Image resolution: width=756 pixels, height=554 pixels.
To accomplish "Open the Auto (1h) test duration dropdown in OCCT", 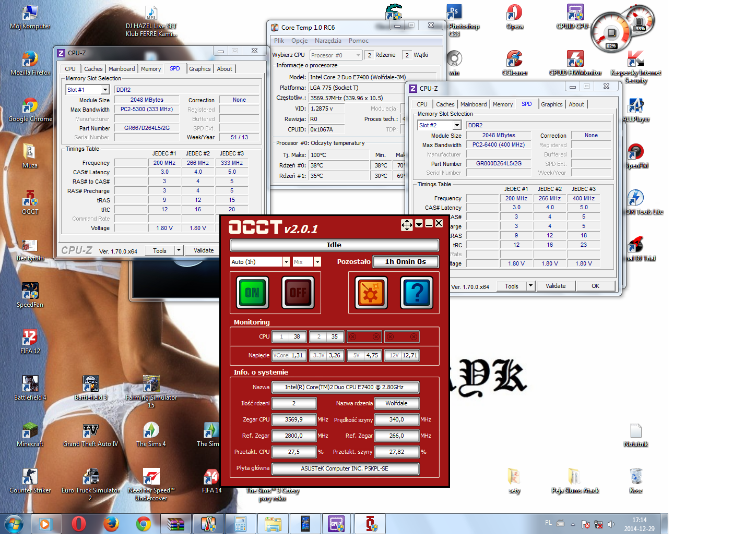I will (286, 262).
